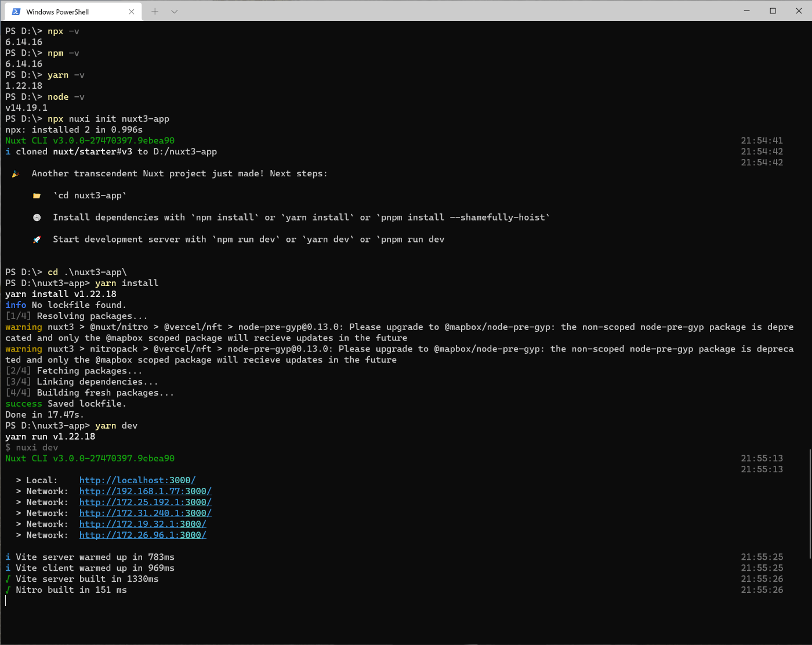
Task: Open the http://172.26.96.1:3000/ link
Action: pyautogui.click(x=143, y=535)
